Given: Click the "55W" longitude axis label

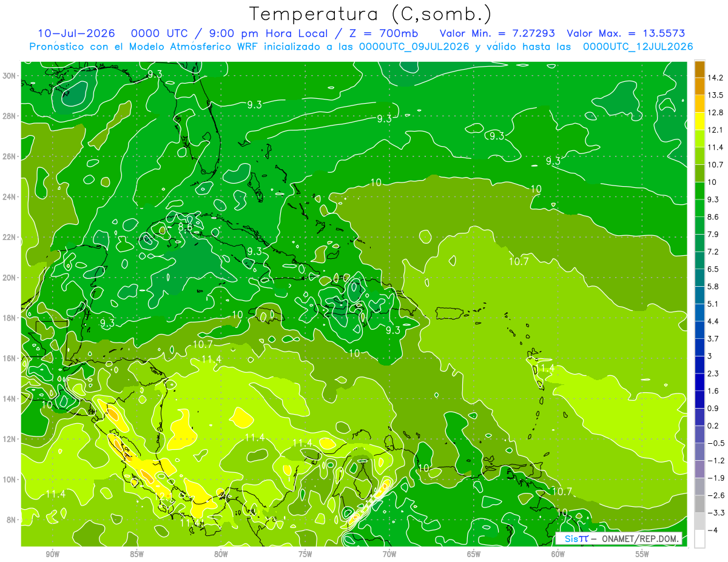Looking at the screenshot, I should pyautogui.click(x=642, y=554).
